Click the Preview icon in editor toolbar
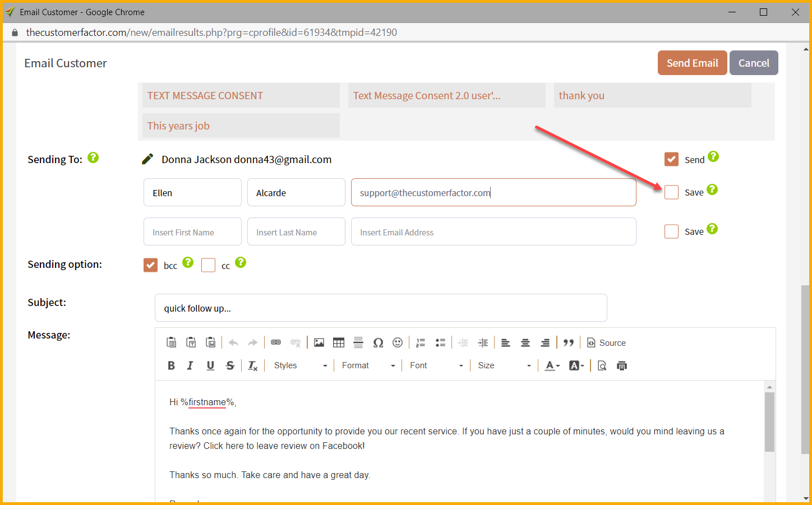This screenshot has width=812, height=505. click(602, 365)
